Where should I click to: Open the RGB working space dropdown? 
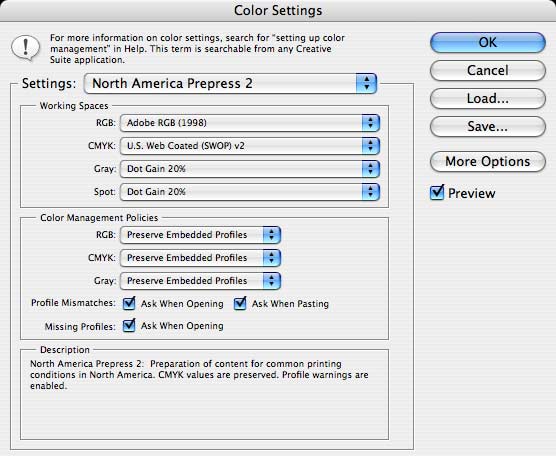[250, 123]
